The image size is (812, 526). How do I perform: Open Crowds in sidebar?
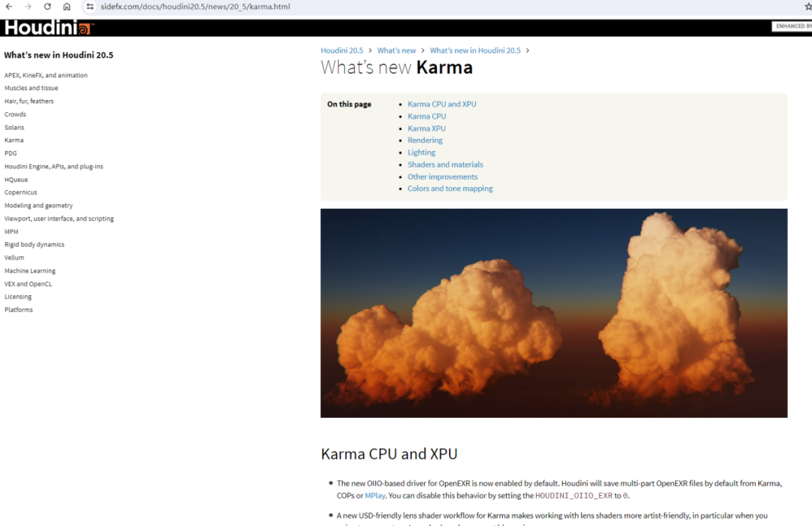click(15, 114)
